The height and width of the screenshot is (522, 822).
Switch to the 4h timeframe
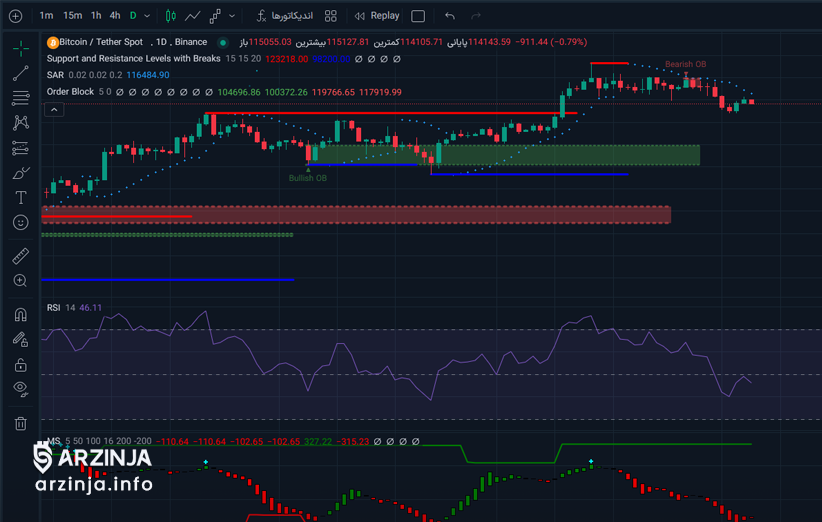[x=115, y=16]
